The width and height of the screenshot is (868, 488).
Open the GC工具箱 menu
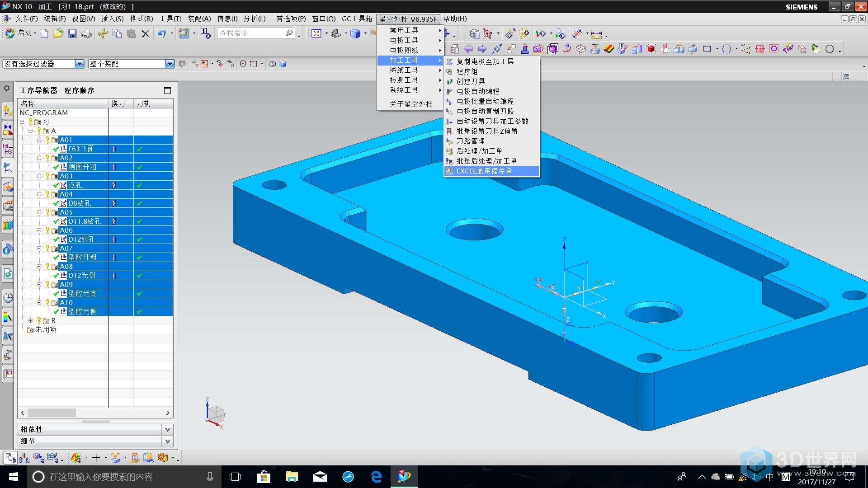[x=357, y=19]
